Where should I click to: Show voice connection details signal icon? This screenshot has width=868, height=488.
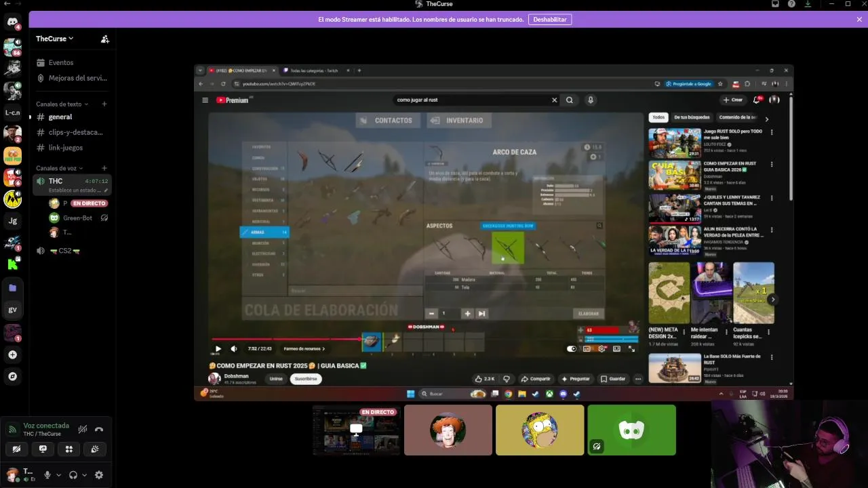(x=12, y=429)
